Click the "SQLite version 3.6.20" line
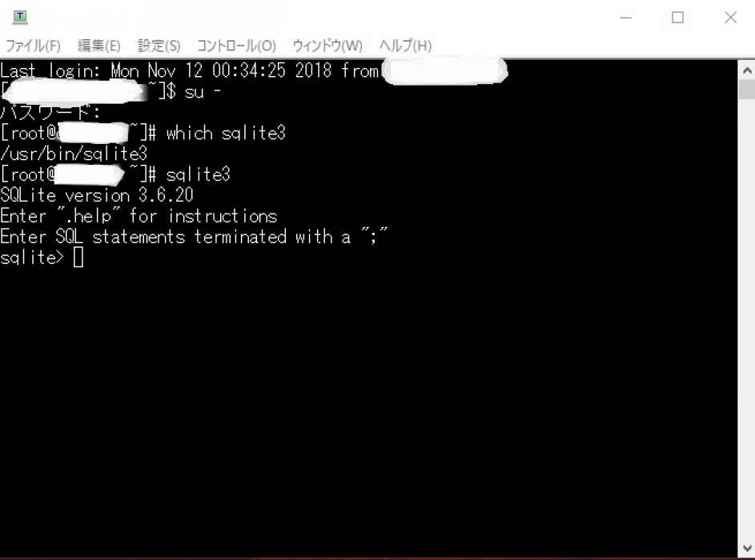Viewport: 755px width, 560px height. [97, 195]
